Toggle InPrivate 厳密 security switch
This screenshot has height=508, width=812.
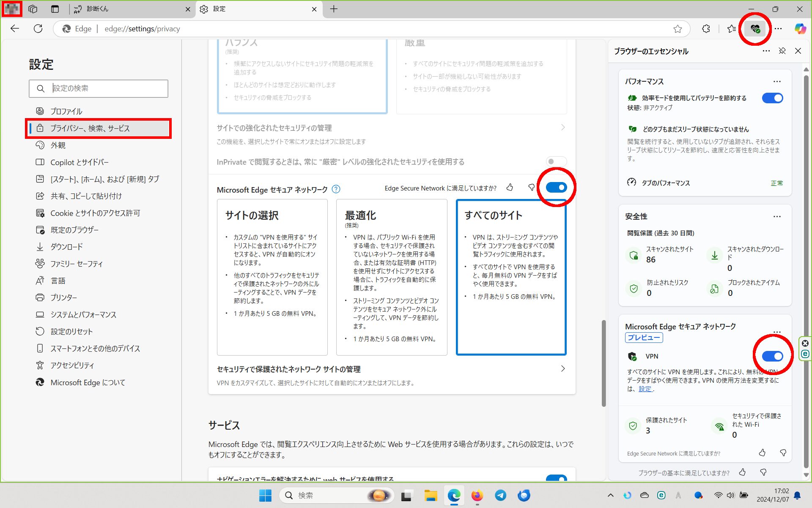point(556,161)
